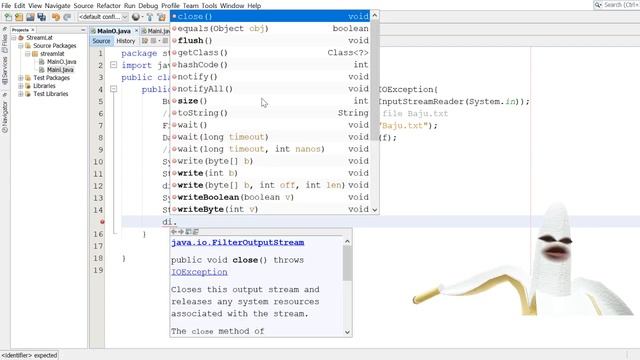Open the File menu
Viewport: 640px width, 360px height.
pyautogui.click(x=6, y=6)
